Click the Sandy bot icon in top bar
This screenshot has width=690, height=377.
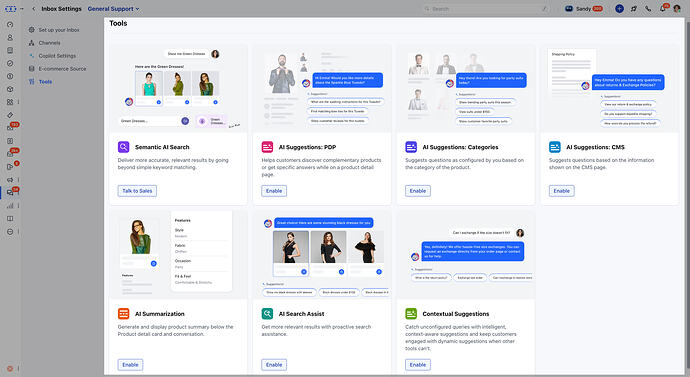[569, 8]
